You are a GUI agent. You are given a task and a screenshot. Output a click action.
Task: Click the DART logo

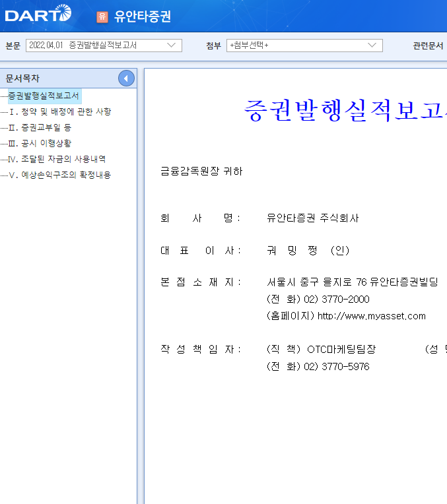click(38, 13)
